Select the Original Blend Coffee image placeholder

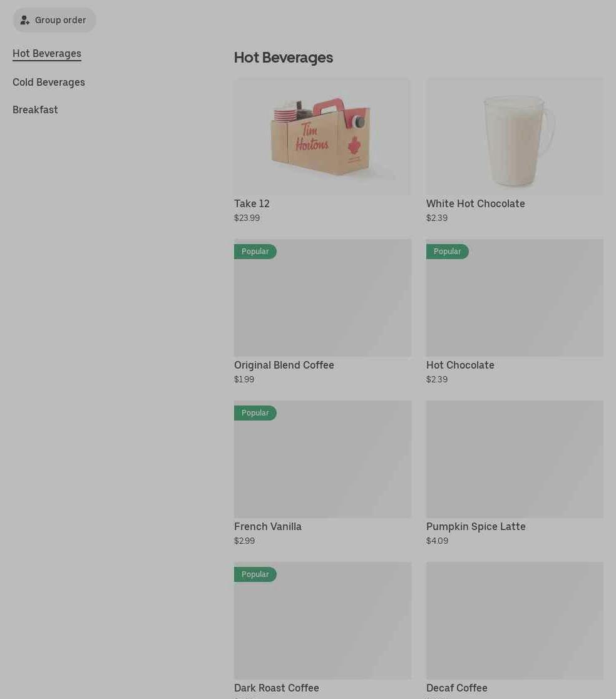point(322,298)
